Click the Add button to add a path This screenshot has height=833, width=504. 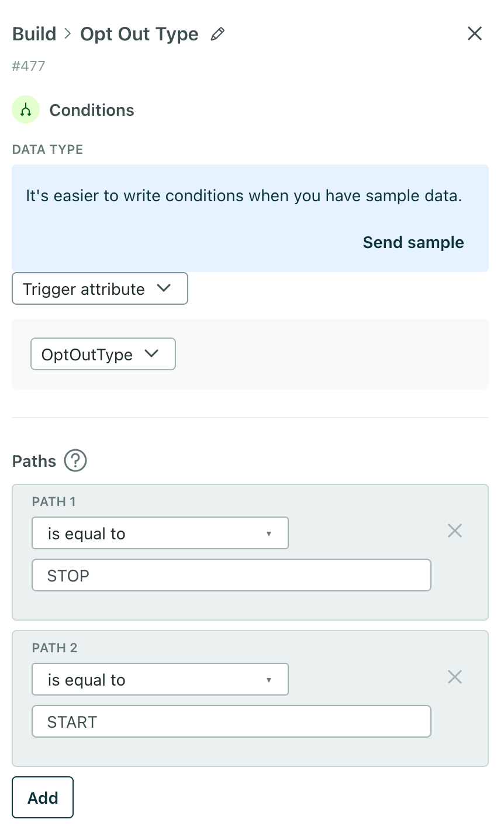coord(43,797)
